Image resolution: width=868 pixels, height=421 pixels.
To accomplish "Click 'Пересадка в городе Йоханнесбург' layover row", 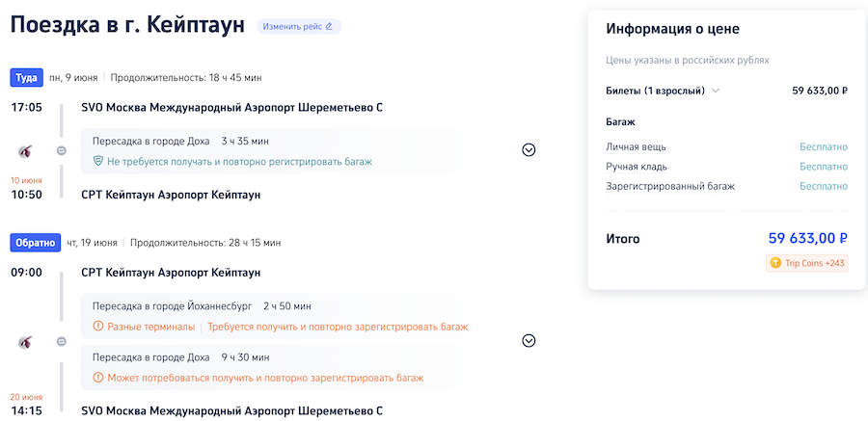I will click(172, 306).
